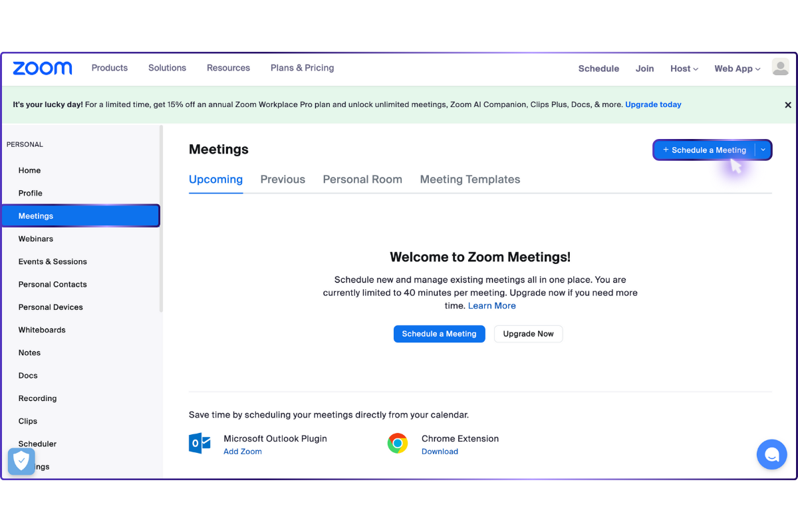Follow the Upgrade today link
798x532 pixels.
point(653,104)
